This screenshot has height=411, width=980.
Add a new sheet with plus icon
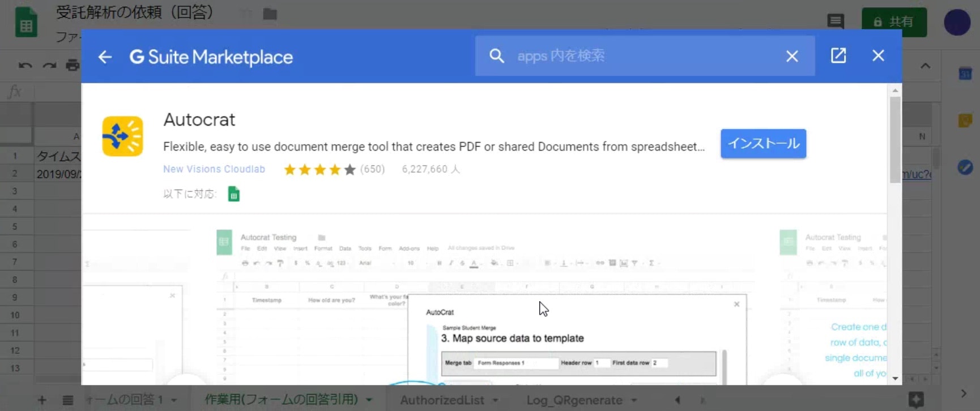(x=42, y=400)
